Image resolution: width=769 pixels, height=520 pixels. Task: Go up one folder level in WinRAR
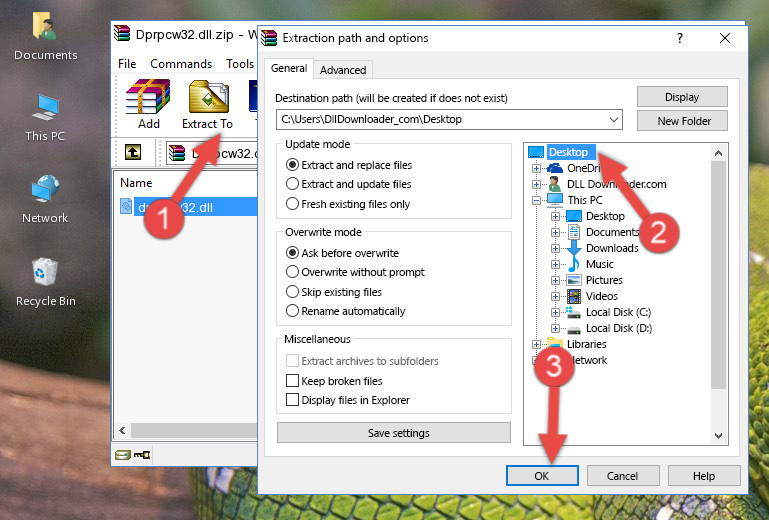(x=132, y=153)
